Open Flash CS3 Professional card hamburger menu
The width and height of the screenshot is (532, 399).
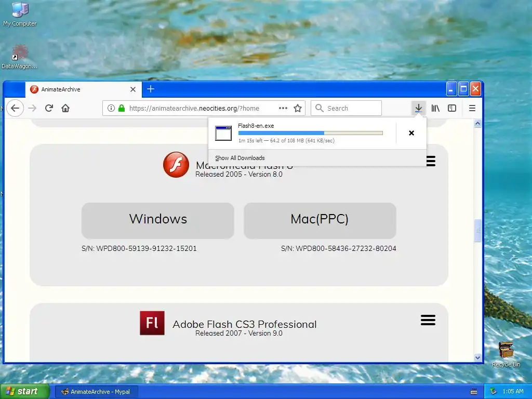428,320
